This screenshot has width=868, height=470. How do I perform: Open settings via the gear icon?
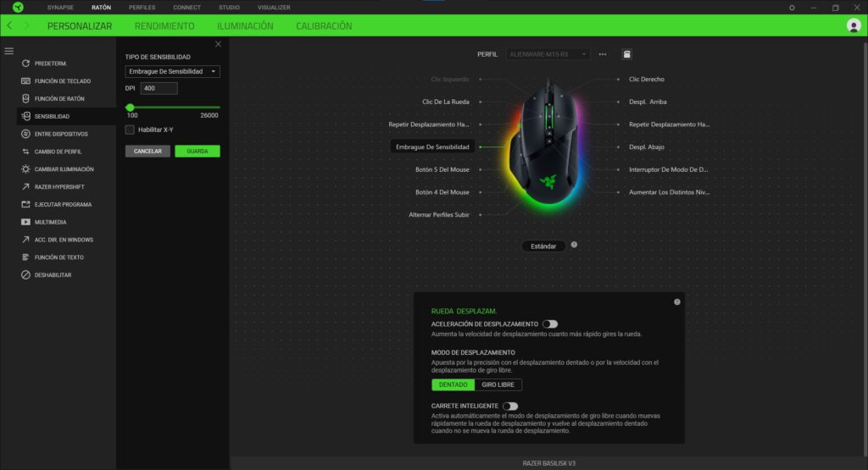(x=792, y=8)
